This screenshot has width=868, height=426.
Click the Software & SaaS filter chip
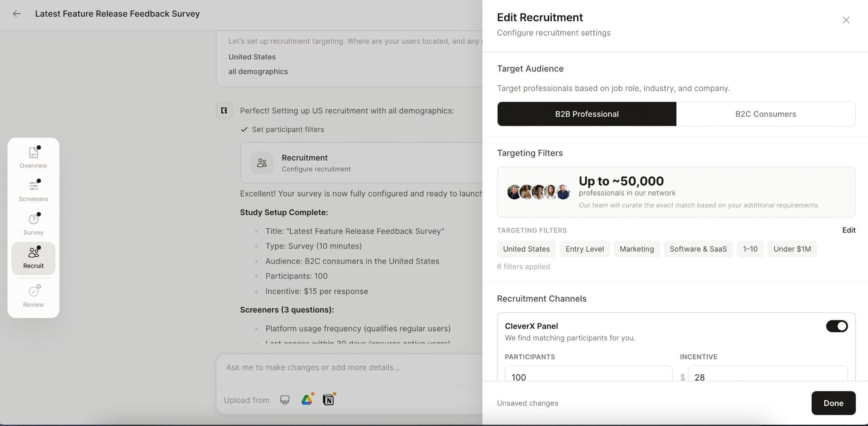[x=698, y=249]
